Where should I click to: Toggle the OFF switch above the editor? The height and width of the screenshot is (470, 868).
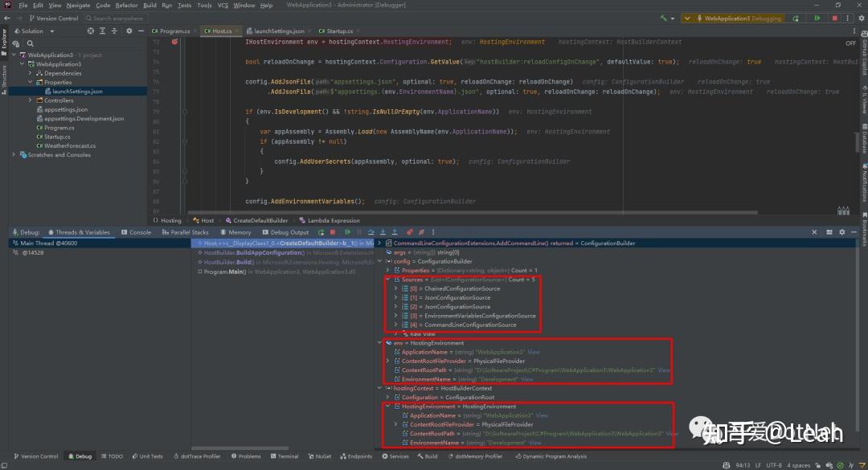tap(850, 43)
